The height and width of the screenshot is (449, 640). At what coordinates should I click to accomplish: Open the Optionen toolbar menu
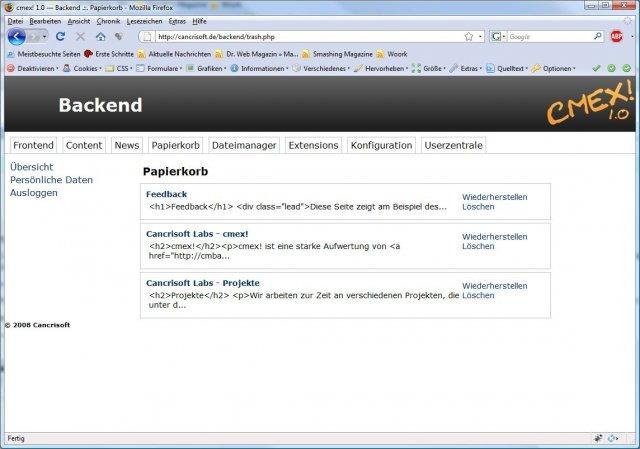click(553, 69)
